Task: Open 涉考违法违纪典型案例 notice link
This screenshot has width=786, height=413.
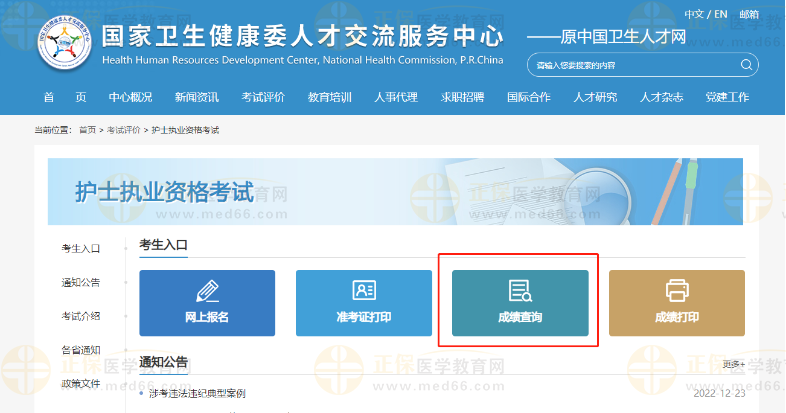Action: [196, 393]
